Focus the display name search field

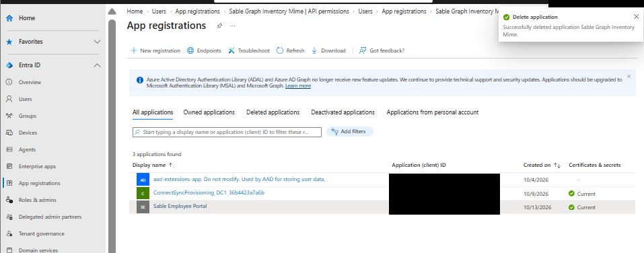pyautogui.click(x=227, y=132)
